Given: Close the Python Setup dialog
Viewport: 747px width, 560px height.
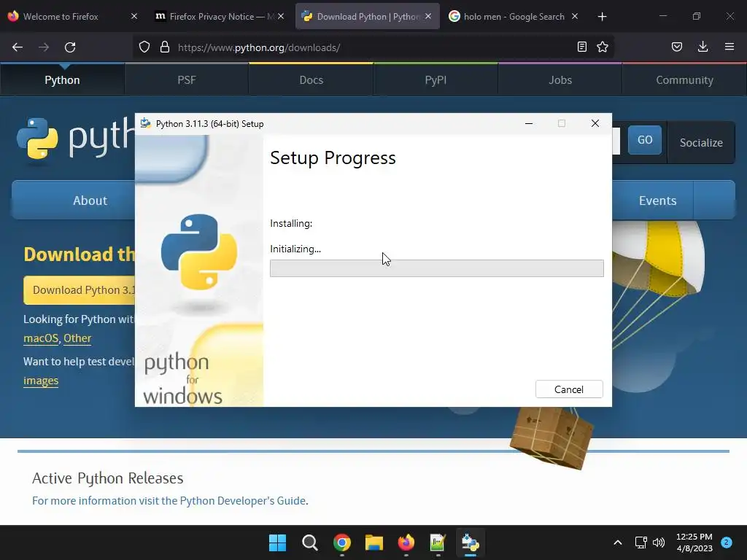Looking at the screenshot, I should (595, 123).
